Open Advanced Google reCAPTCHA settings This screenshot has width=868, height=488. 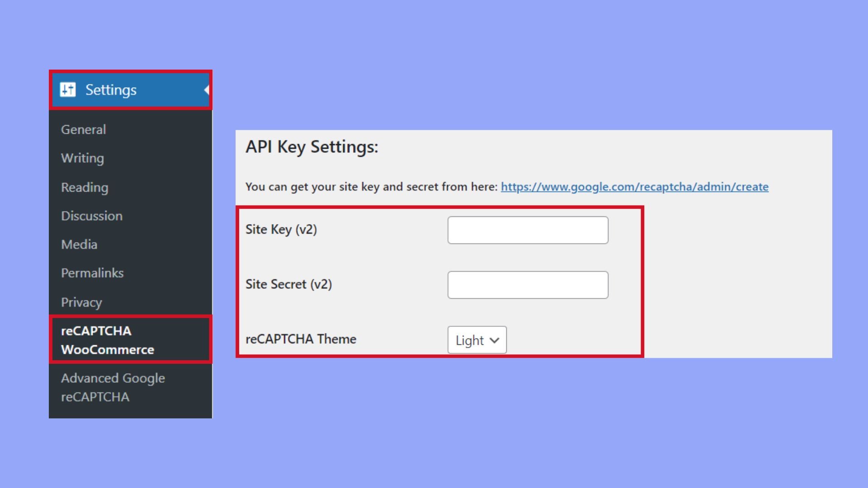click(113, 387)
